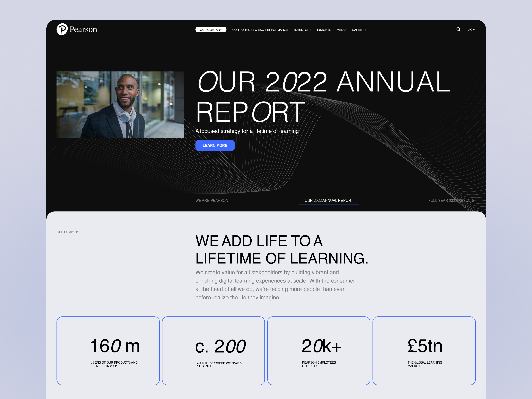Click paragraph starting 'We create value for all stakeholders'

pyautogui.click(x=275, y=285)
